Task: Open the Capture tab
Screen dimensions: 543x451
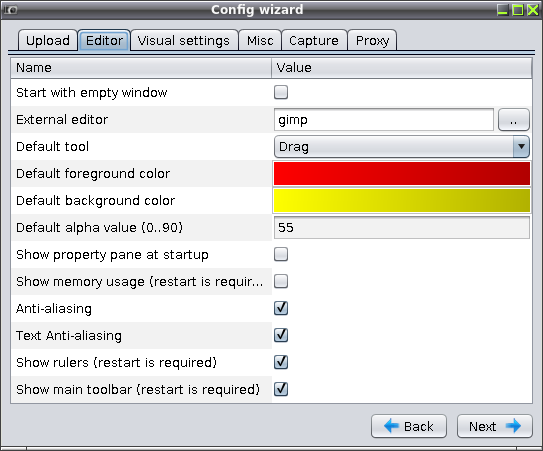Action: 314,41
